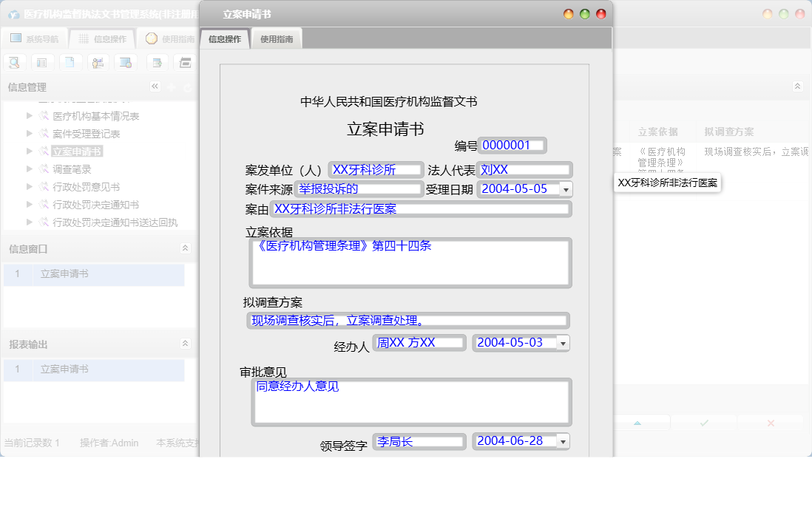The width and height of the screenshot is (812, 521).
Task: Click inside the 编号 input field
Action: click(512, 145)
